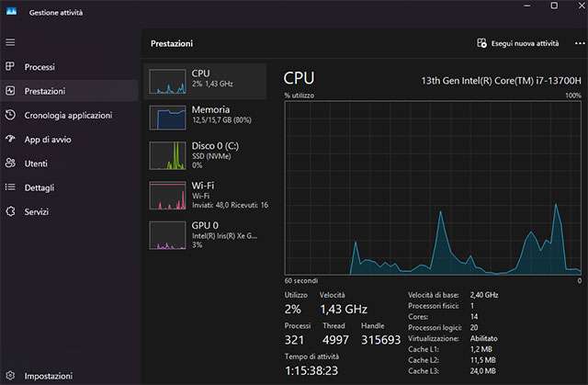This screenshot has height=385, width=588.
Task: Click the Task Manager app icon
Action: [10, 13]
